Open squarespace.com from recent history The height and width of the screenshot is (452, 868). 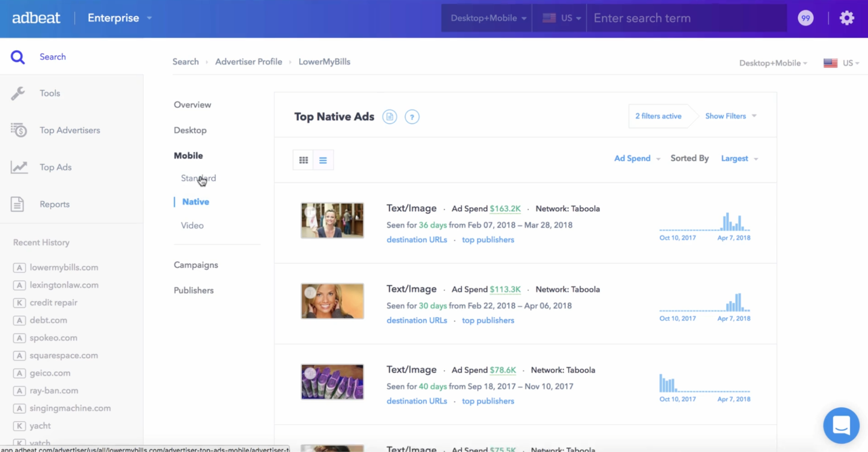click(64, 356)
